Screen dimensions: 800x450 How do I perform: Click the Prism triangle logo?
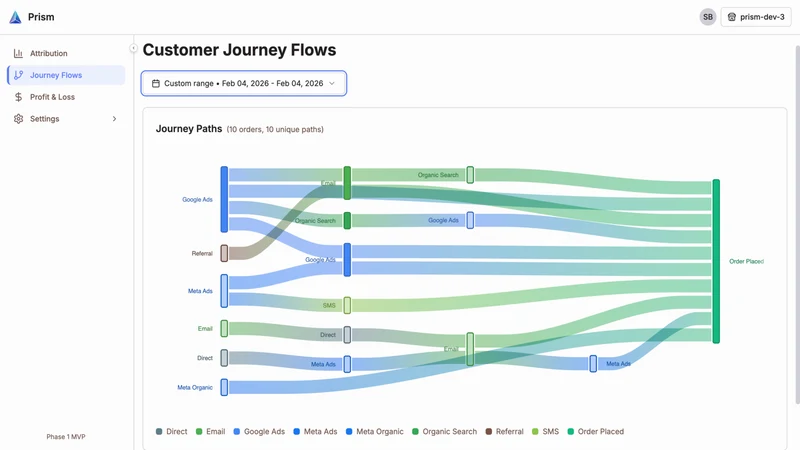pyautogui.click(x=15, y=17)
